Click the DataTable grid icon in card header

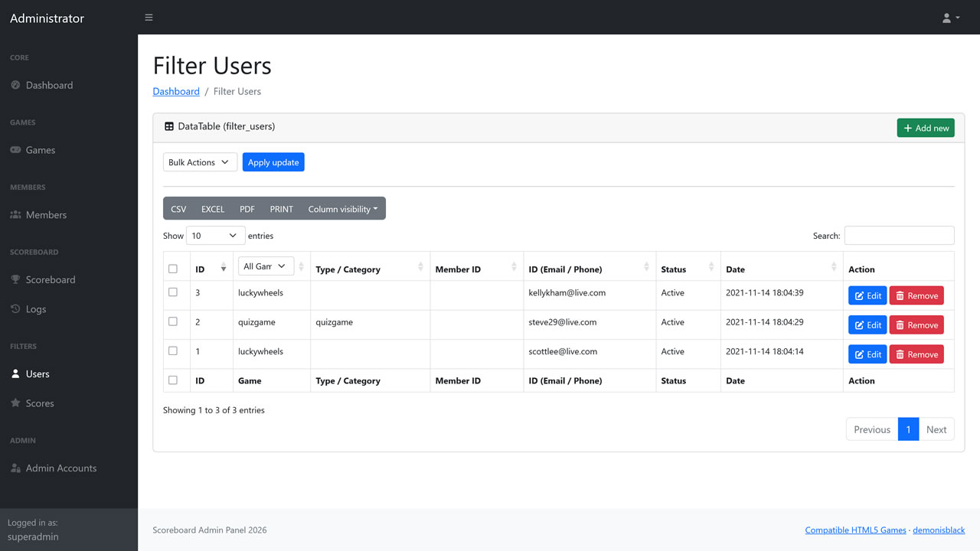coord(169,126)
